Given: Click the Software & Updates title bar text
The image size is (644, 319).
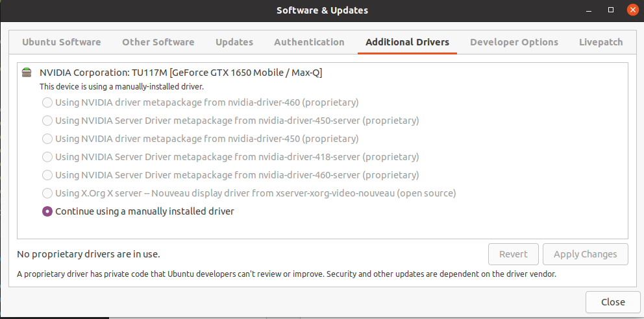Looking at the screenshot, I should pos(322,10).
